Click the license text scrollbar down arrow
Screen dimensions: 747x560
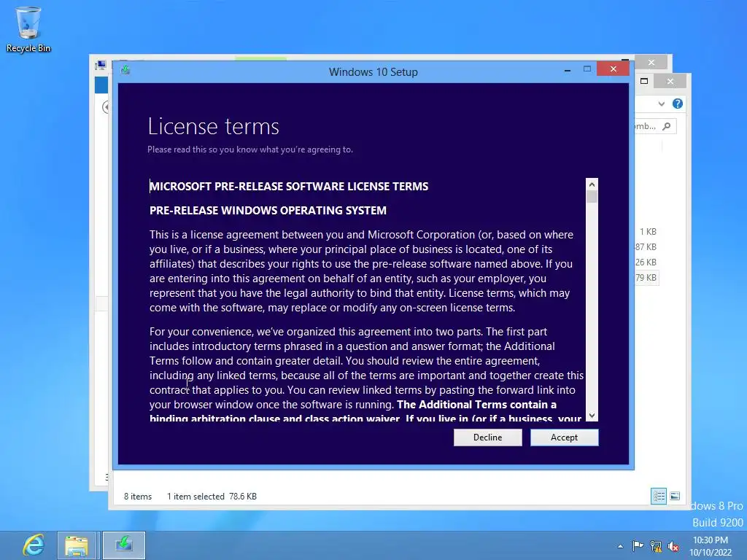point(592,415)
